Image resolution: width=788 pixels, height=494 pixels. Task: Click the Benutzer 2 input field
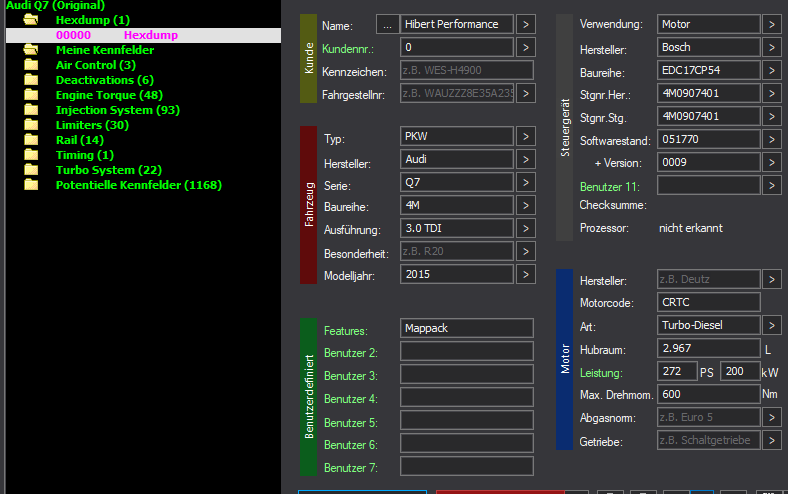pyautogui.click(x=467, y=351)
